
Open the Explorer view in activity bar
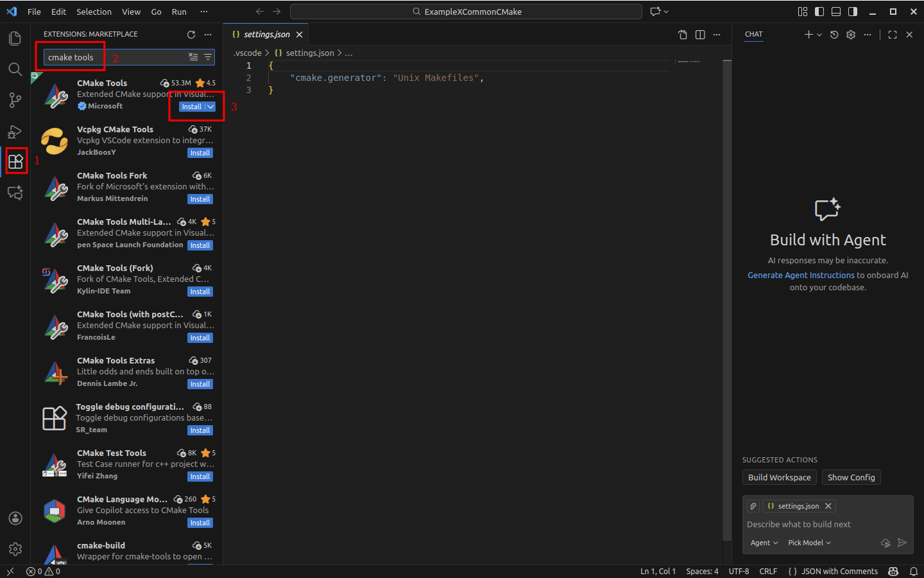pyautogui.click(x=15, y=39)
